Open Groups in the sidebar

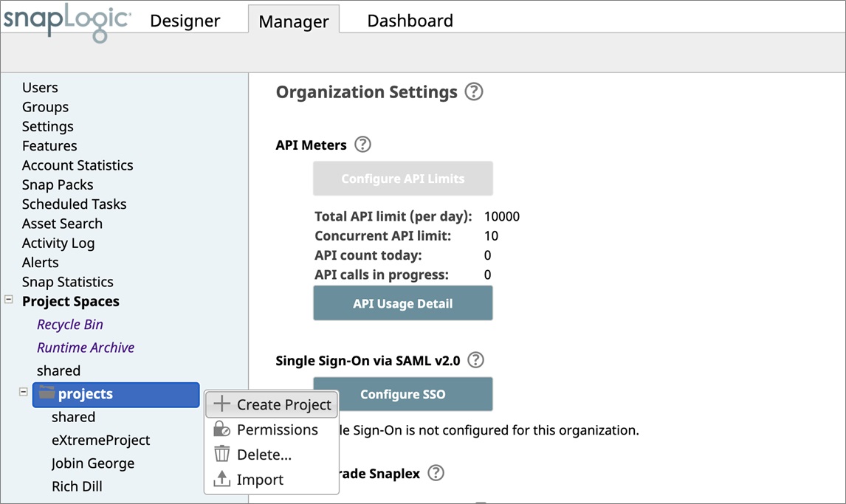tap(45, 107)
